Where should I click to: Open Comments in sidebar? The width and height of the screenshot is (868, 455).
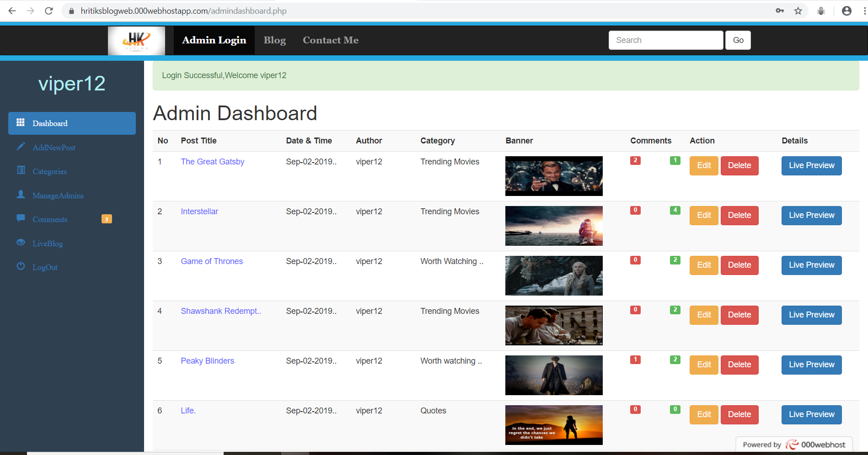tap(72, 219)
